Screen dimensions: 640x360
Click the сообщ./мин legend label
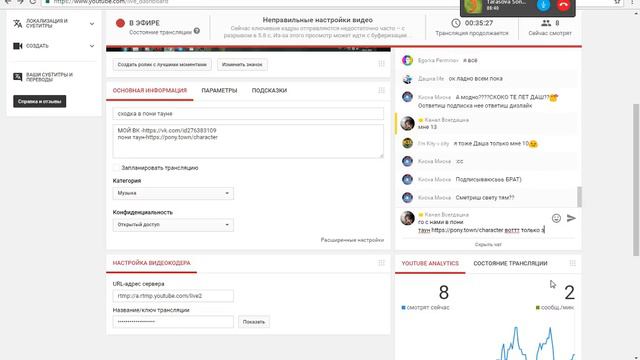[557, 307]
